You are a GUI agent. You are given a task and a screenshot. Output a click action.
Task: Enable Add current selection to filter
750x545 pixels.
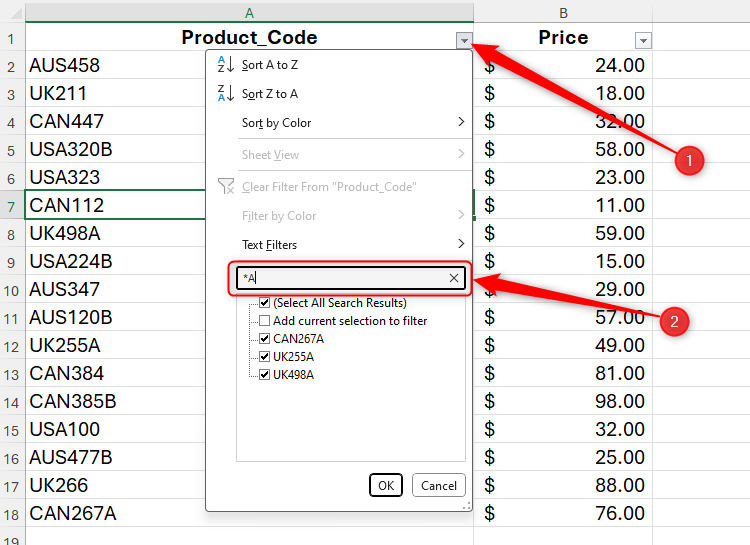coord(264,321)
